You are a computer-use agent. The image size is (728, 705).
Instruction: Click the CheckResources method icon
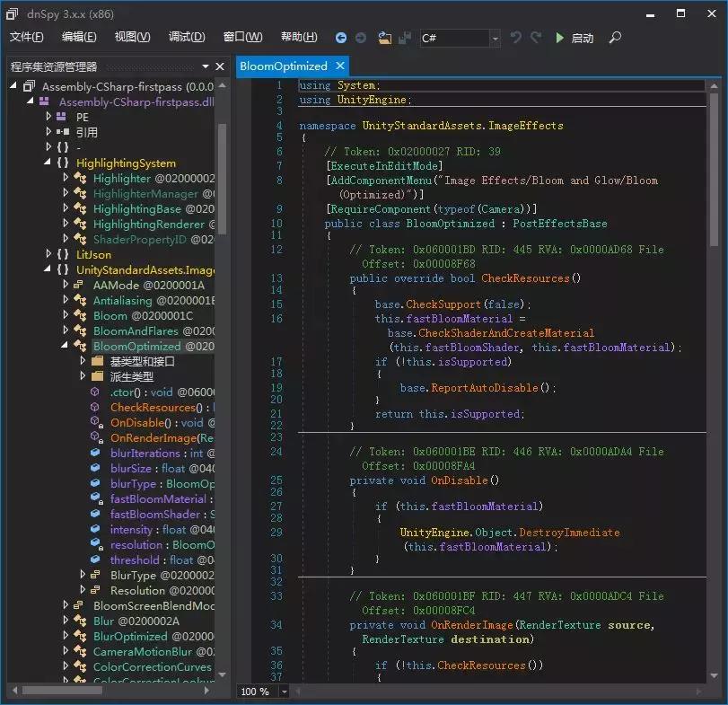(93, 407)
